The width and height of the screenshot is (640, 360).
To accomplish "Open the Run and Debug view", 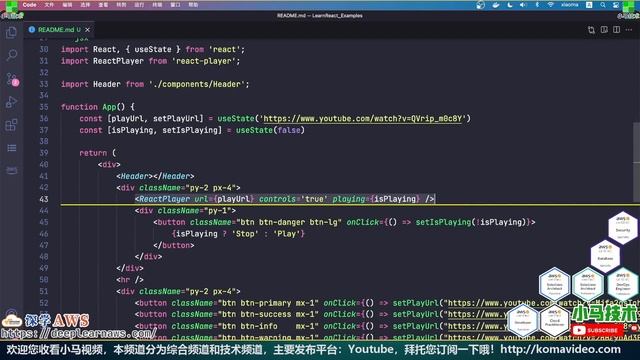I will [x=11, y=102].
